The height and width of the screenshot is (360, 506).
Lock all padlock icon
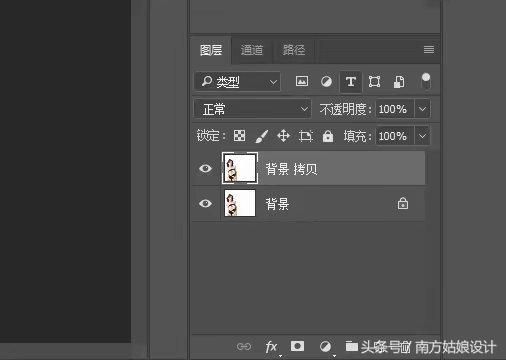[x=328, y=136]
